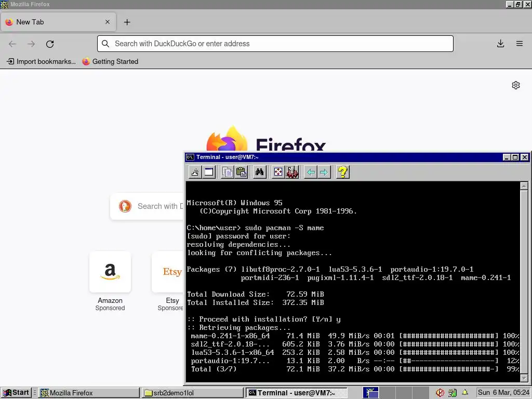The width and height of the screenshot is (532, 399).
Task: Click 'Microsoft(R) Windows 95' banner line
Action: click(x=234, y=203)
